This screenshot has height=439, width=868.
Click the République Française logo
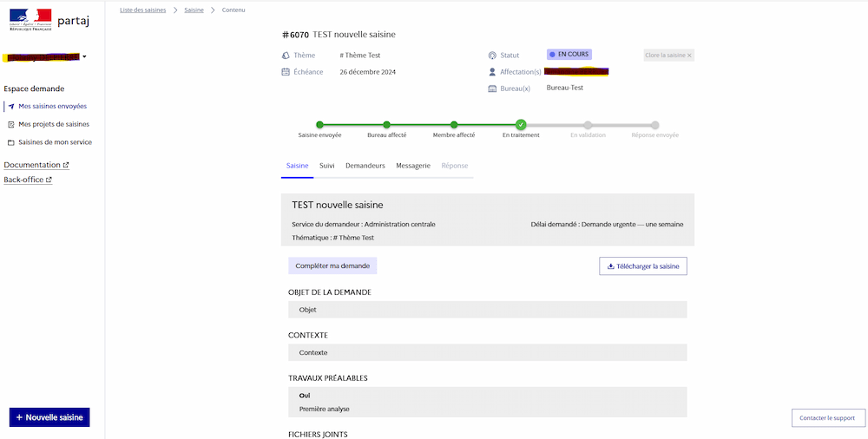click(30, 20)
